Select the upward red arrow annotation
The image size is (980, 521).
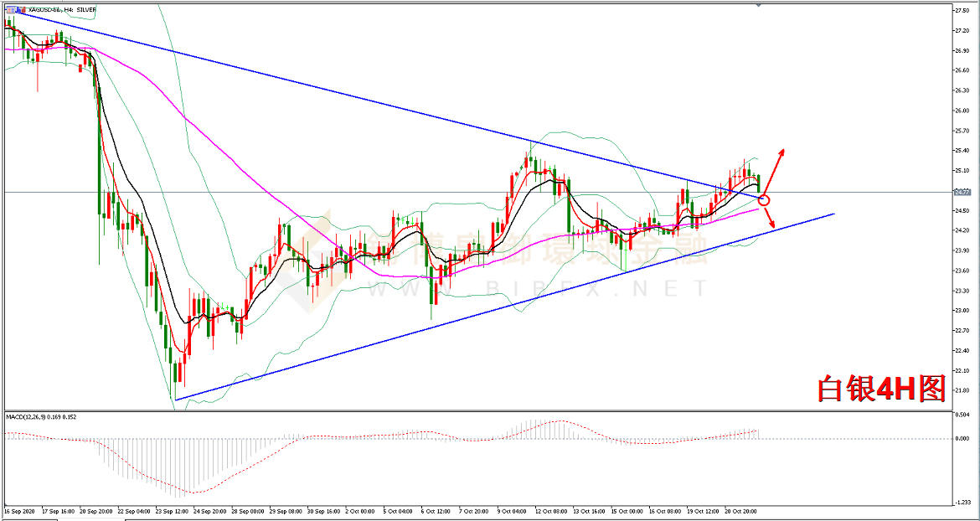[774, 171]
